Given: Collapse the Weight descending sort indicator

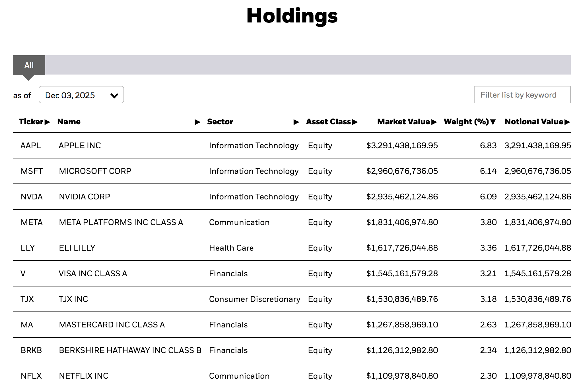Looking at the screenshot, I should click(x=493, y=122).
